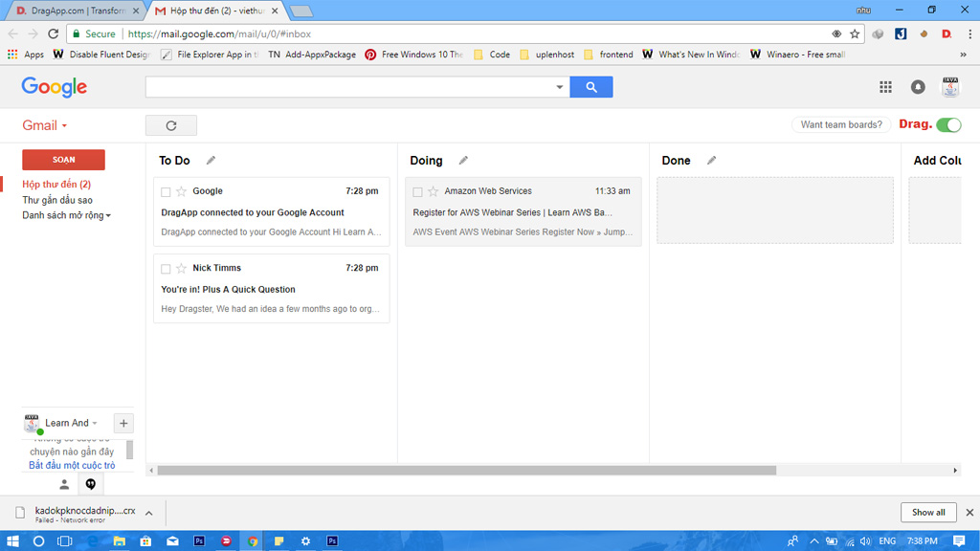Open the Google apps grid
Viewport: 980px width, 551px height.
pyautogui.click(x=885, y=87)
